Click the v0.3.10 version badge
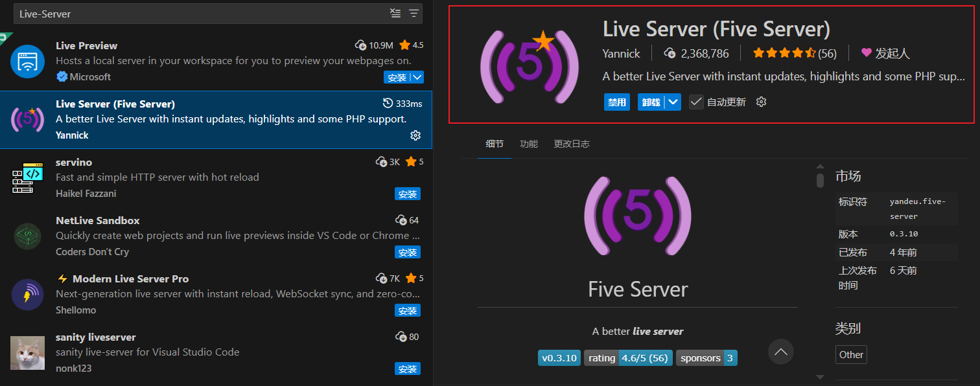Viewport: 980px width, 386px height. [x=559, y=358]
